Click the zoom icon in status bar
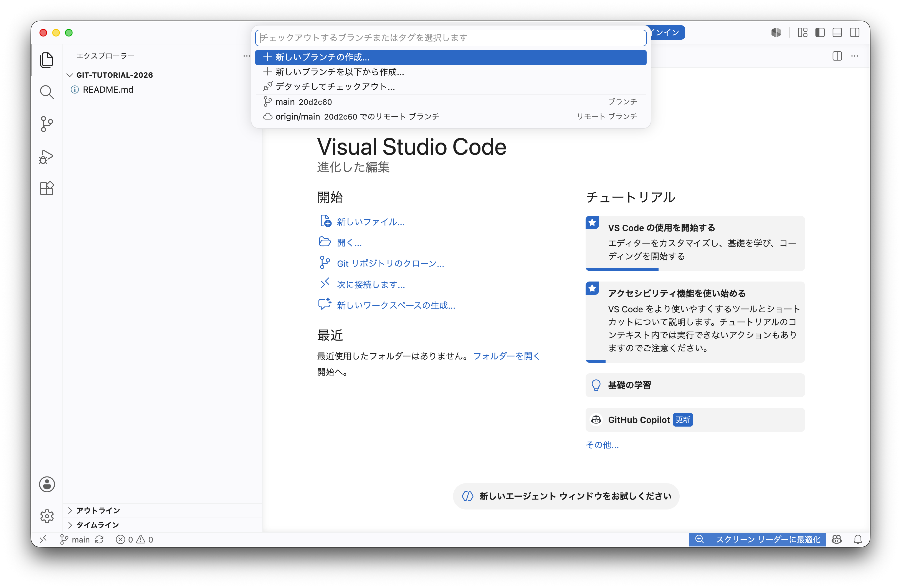Viewport: 901px width, 588px height. pos(700,539)
